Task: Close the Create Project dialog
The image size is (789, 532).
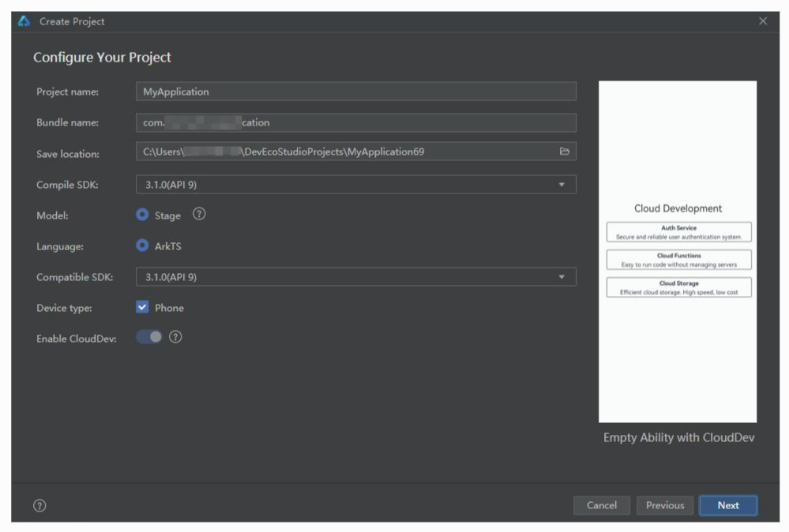Action: [763, 21]
